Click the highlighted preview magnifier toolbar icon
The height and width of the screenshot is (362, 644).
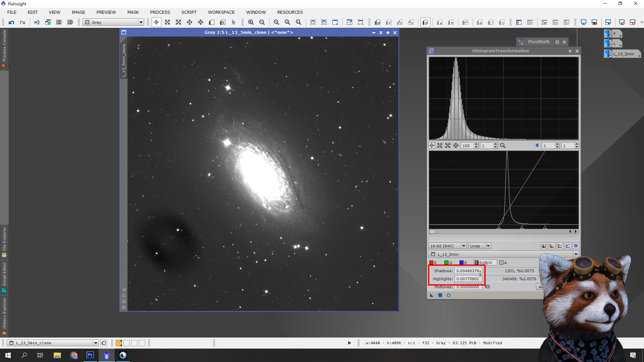[x=425, y=22]
